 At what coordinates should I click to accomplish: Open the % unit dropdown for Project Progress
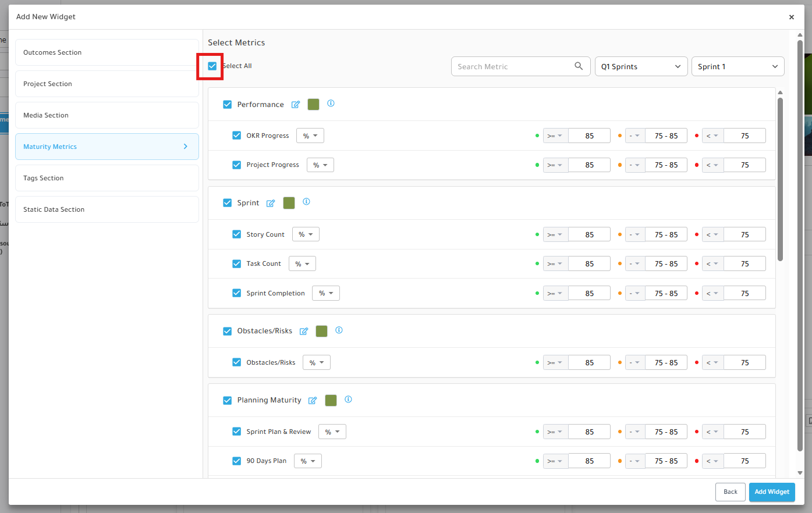pos(320,165)
